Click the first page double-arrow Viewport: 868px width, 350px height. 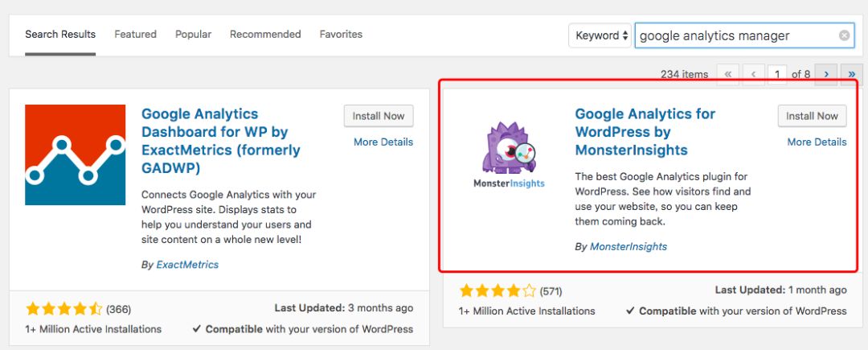pos(728,74)
